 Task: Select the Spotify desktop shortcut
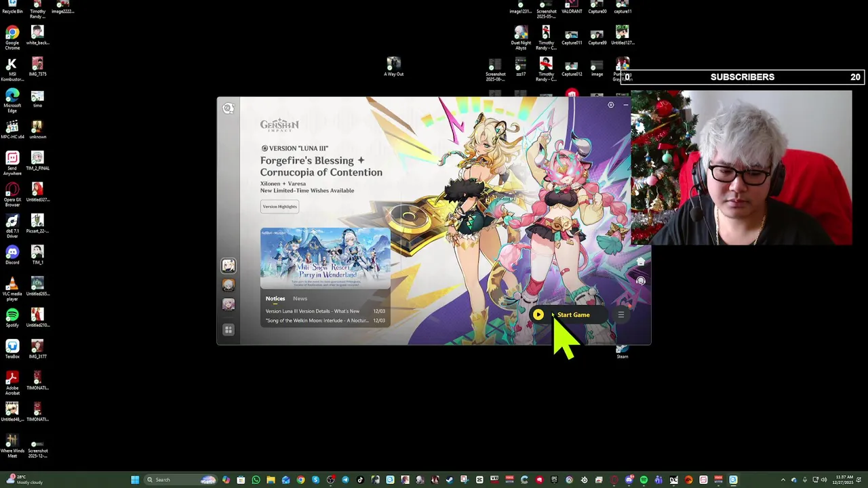tap(12, 318)
